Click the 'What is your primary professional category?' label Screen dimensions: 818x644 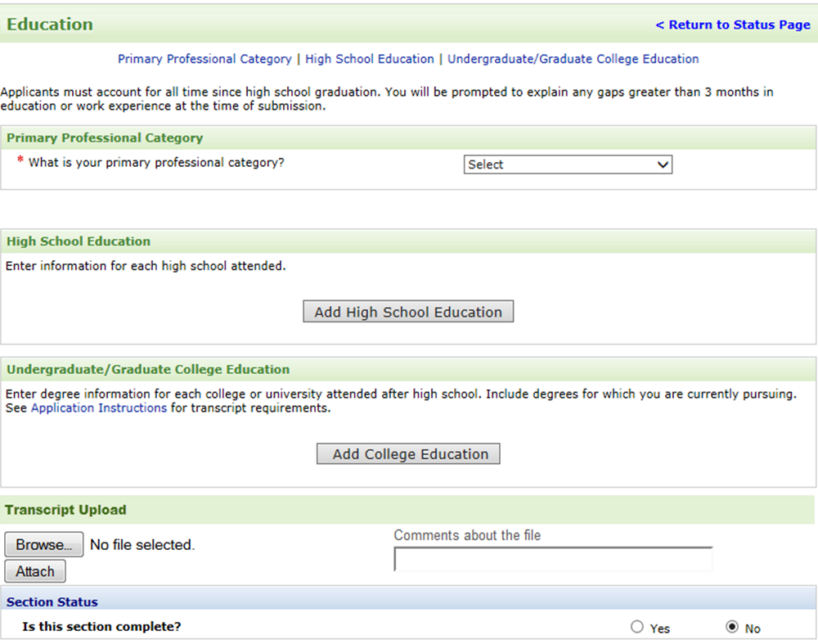pyautogui.click(x=156, y=162)
